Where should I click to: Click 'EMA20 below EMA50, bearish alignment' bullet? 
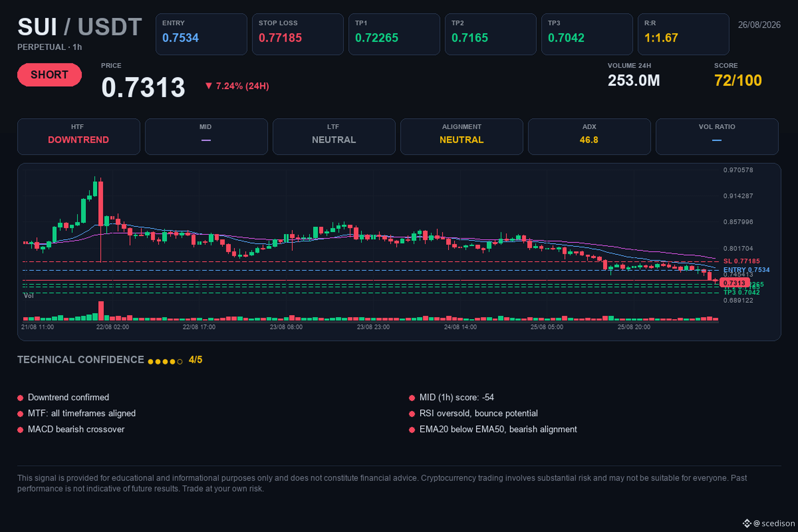point(493,429)
